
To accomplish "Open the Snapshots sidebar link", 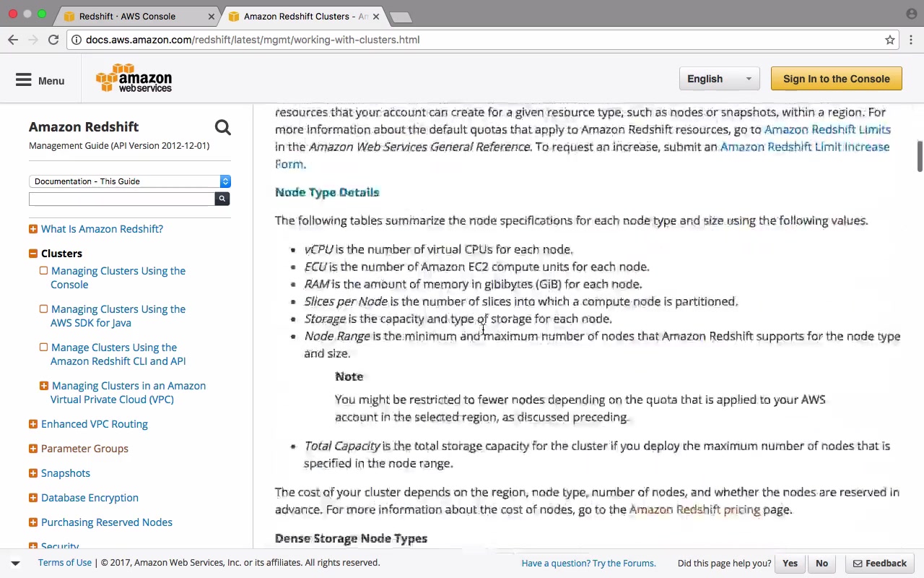I will [66, 473].
